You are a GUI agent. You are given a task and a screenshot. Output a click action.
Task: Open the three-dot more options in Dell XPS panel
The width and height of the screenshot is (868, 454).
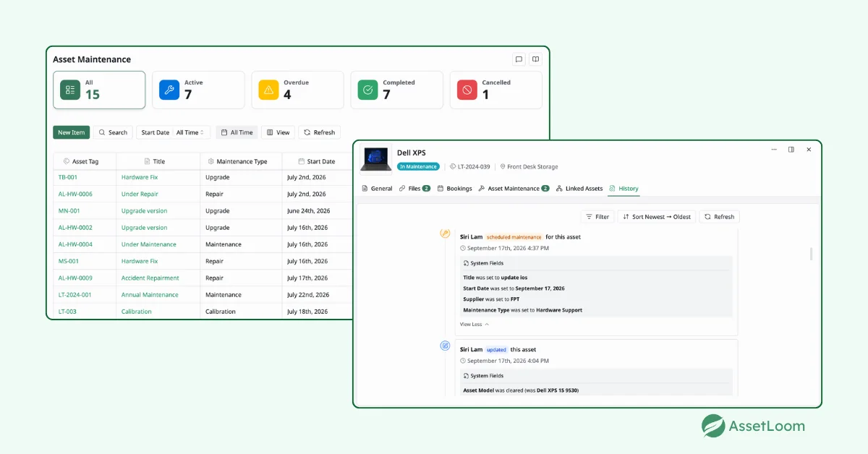click(774, 150)
